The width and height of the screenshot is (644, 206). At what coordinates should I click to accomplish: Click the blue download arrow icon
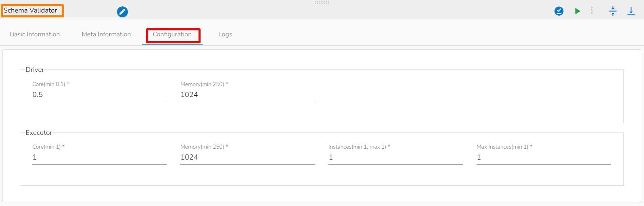pos(631,11)
